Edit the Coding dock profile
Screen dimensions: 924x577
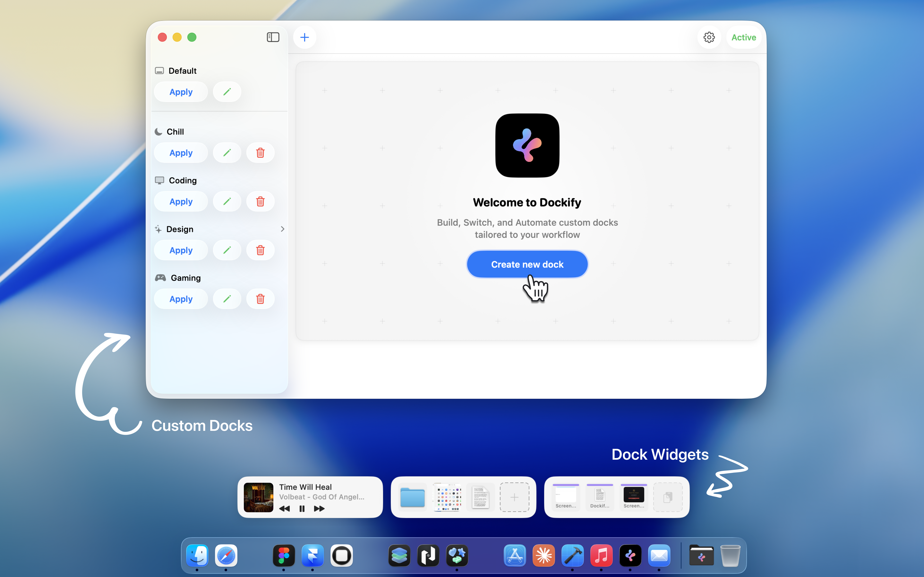[x=227, y=201]
